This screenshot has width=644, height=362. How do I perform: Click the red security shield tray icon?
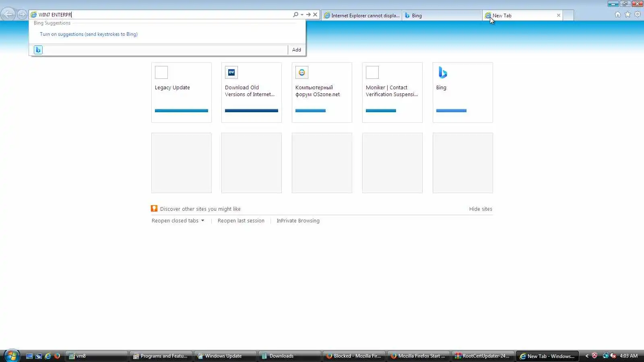594,356
